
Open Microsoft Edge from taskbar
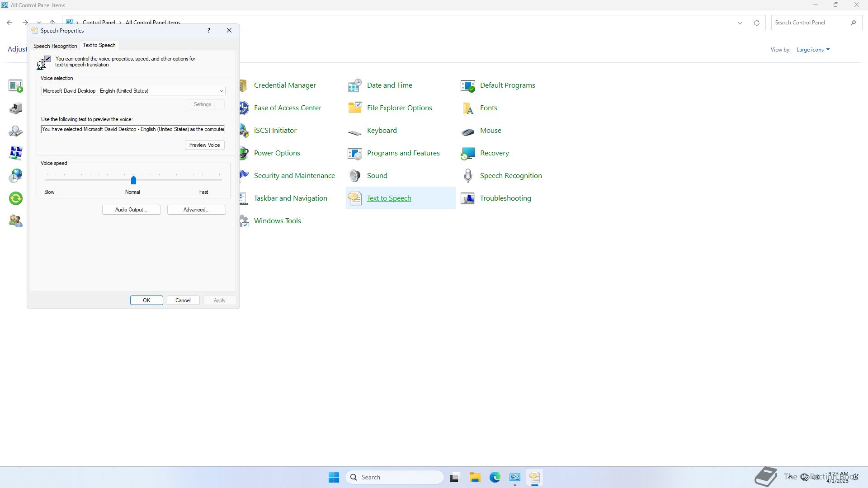pyautogui.click(x=495, y=477)
